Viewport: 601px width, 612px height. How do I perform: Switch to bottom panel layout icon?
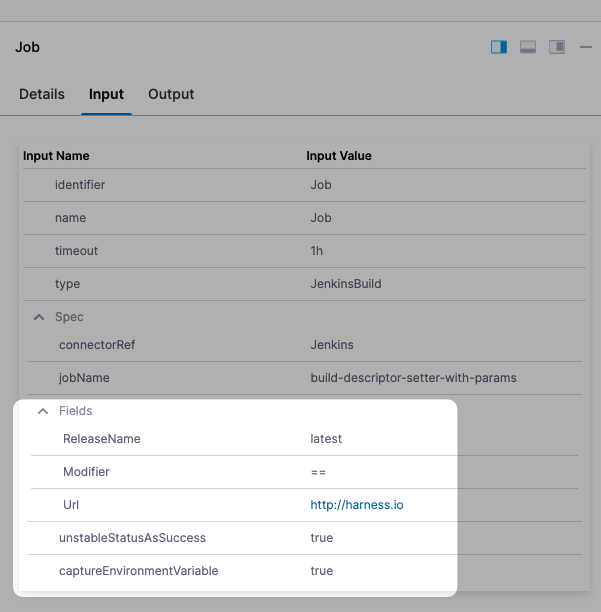(x=528, y=47)
